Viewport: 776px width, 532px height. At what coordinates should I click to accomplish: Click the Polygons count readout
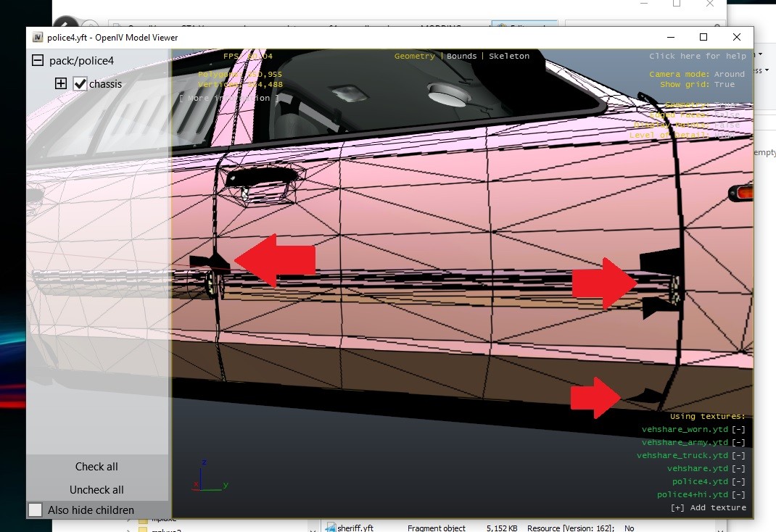tap(240, 74)
